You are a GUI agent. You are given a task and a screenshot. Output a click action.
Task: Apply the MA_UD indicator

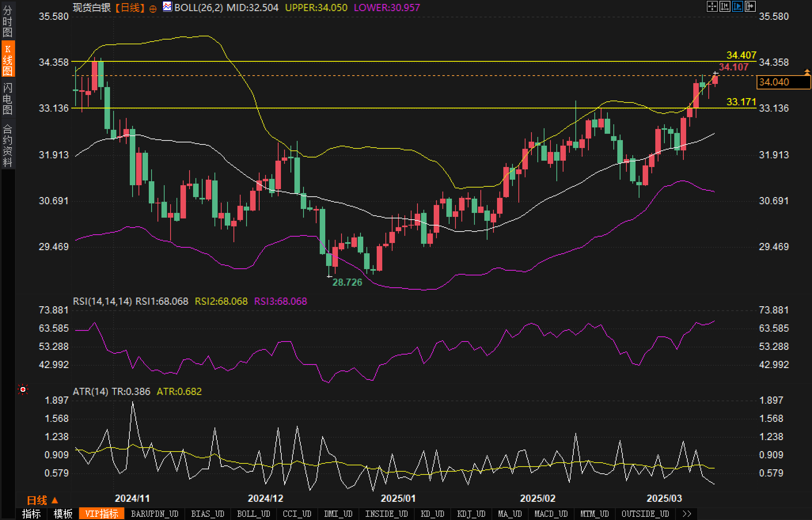pyautogui.click(x=510, y=514)
